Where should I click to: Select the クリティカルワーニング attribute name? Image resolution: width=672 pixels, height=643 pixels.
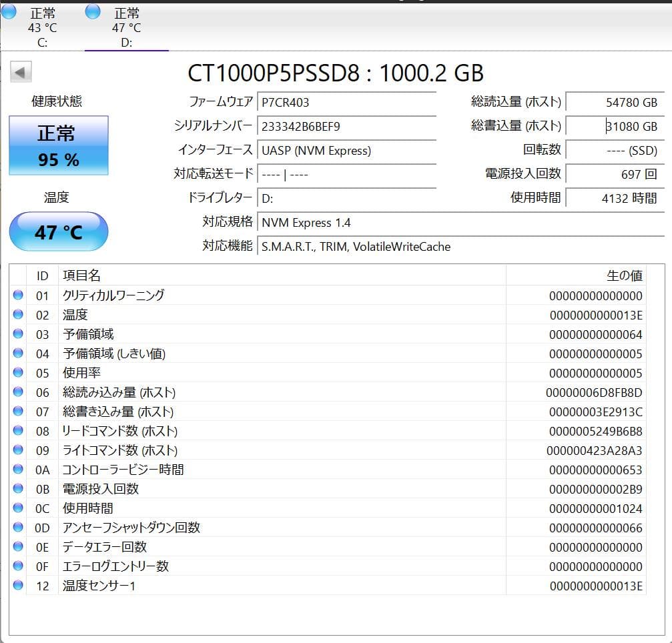point(113,295)
